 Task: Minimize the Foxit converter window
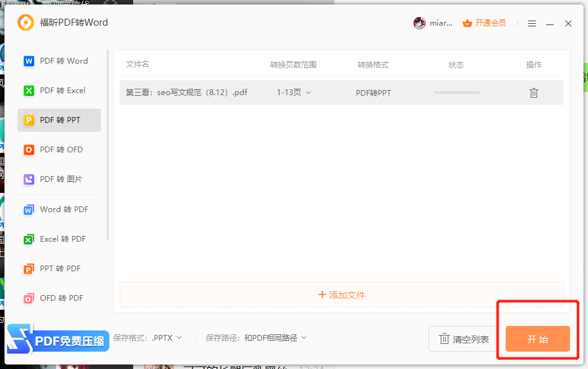click(550, 24)
